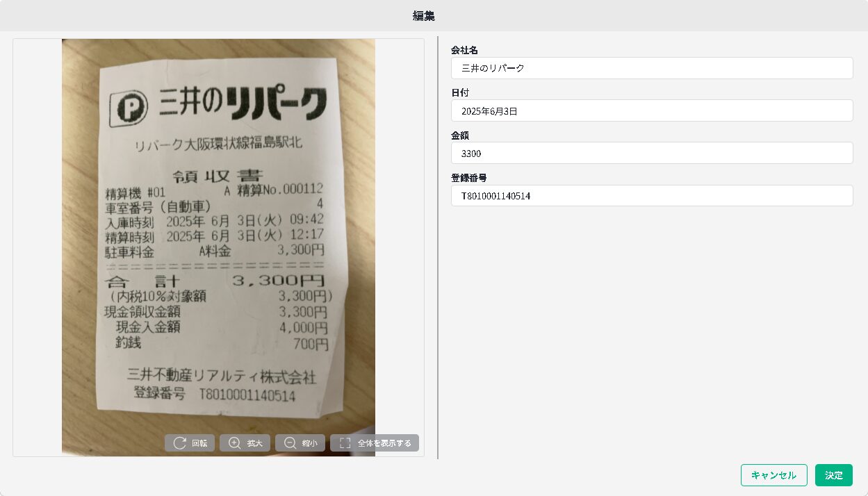This screenshot has height=496, width=868.
Task: Click the vertical divider between image and form
Action: pyautogui.click(x=438, y=247)
